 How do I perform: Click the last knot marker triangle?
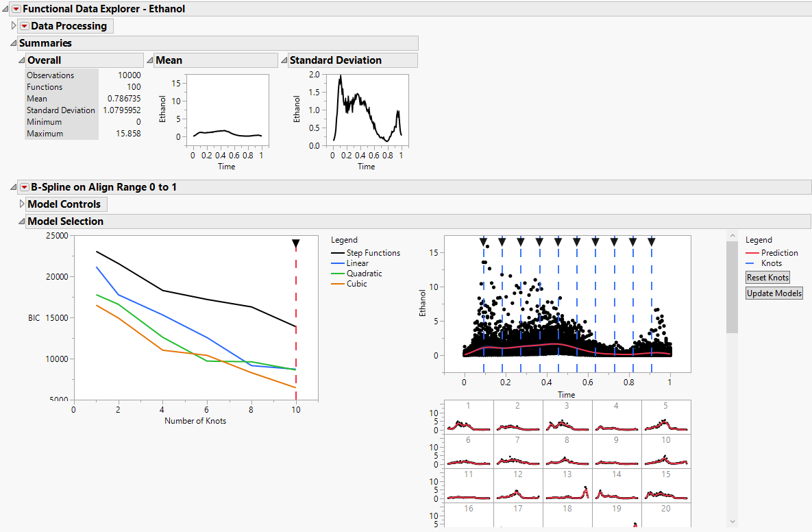652,242
